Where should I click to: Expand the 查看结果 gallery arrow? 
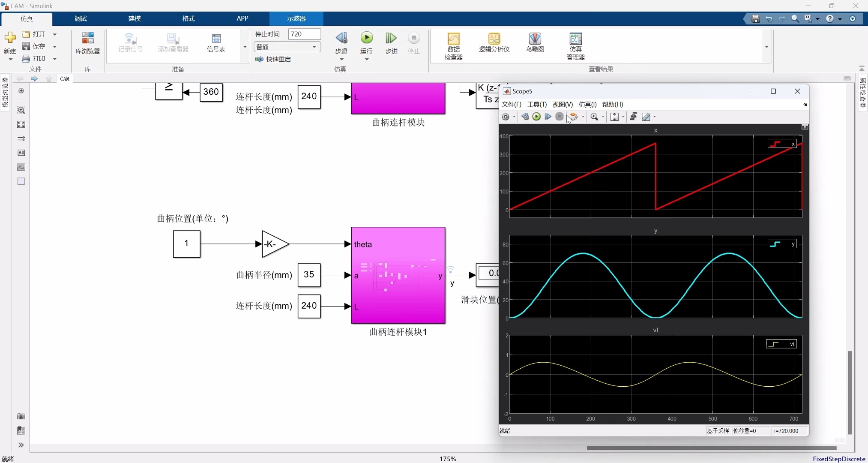pos(766,47)
